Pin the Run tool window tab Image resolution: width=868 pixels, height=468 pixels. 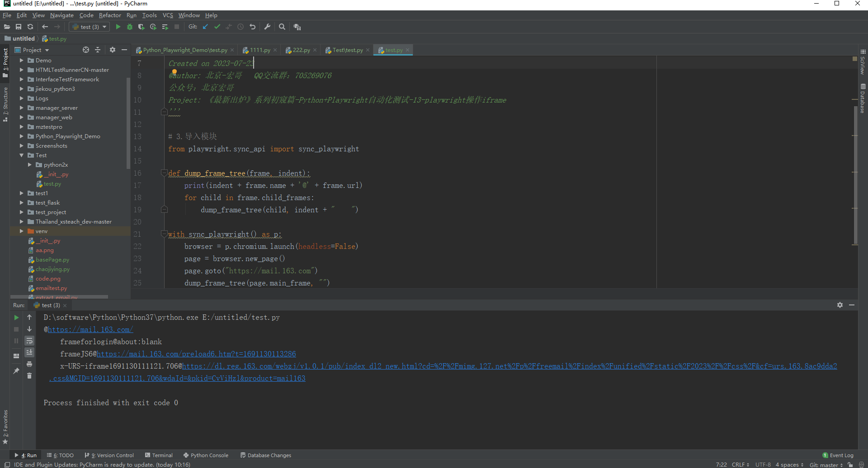16,370
